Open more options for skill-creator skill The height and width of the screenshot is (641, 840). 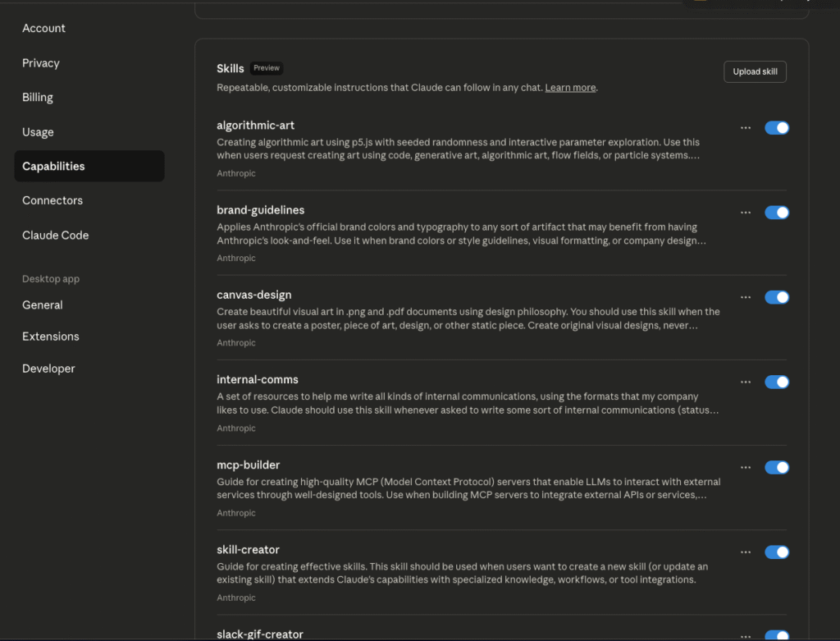tap(745, 552)
